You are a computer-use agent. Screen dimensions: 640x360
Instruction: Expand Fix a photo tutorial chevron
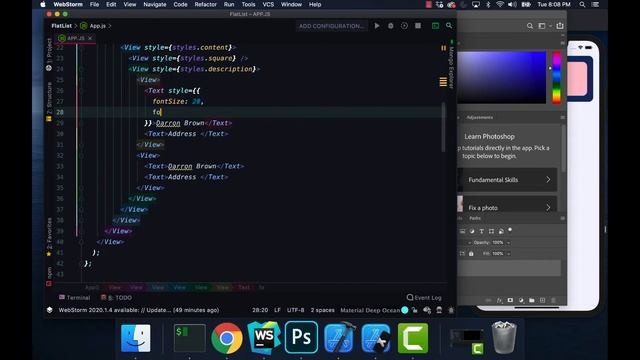[548, 208]
